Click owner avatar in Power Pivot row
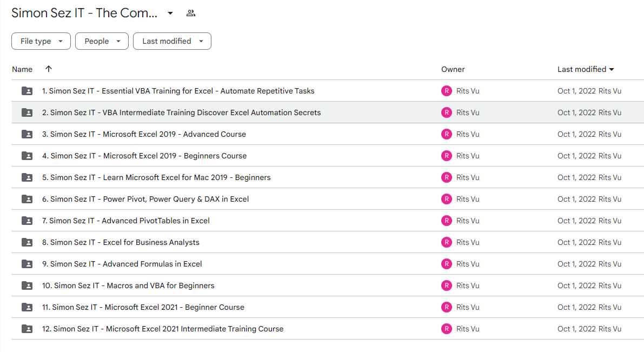The image size is (644, 352). point(447,199)
